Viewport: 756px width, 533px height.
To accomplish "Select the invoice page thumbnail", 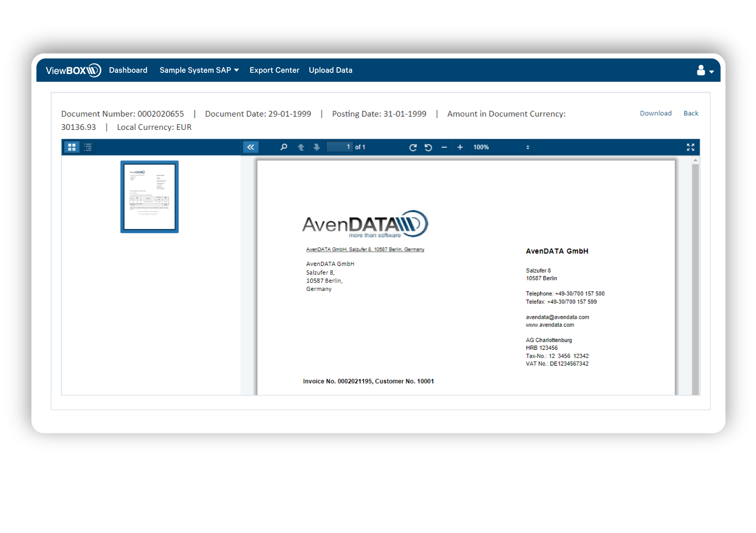I will click(149, 196).
